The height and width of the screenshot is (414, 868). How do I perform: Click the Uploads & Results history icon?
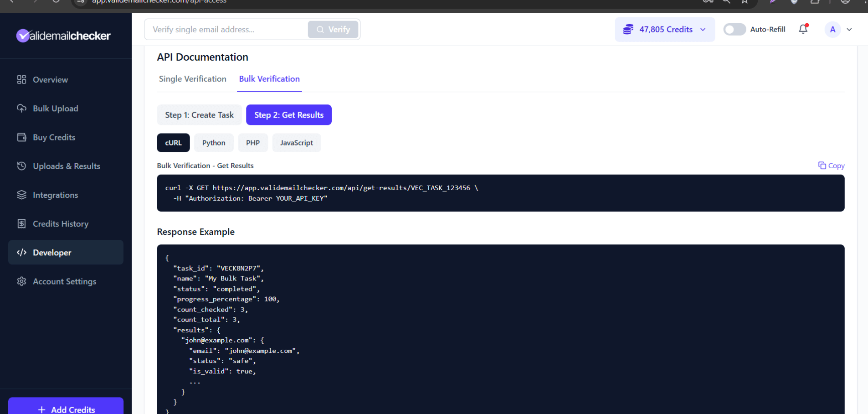[21, 166]
